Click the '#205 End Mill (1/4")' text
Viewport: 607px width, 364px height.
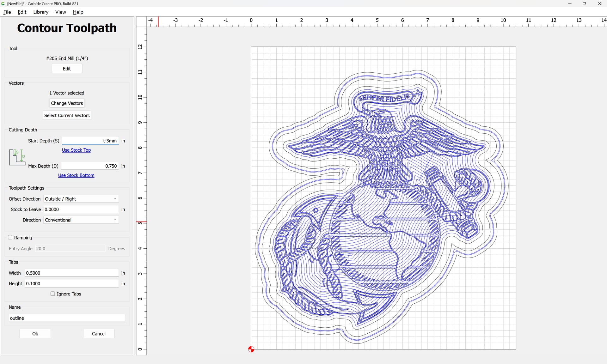click(67, 58)
